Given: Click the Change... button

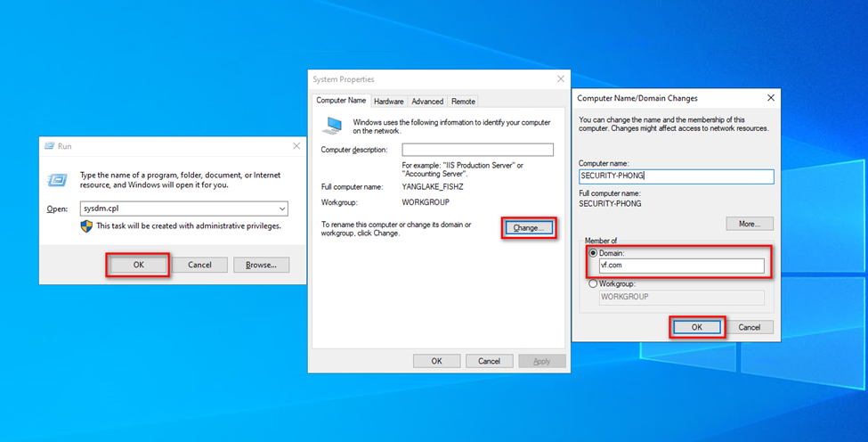Looking at the screenshot, I should coord(529,228).
